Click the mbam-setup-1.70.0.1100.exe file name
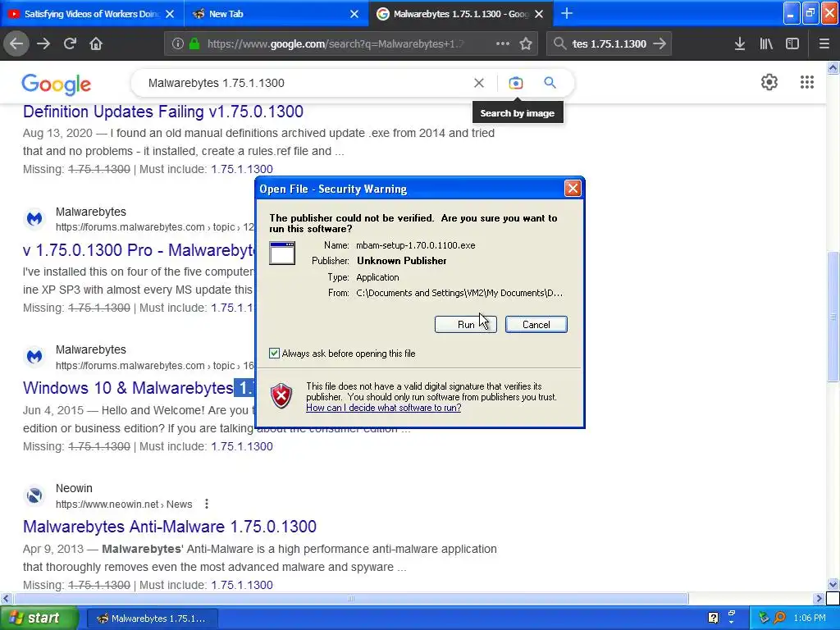Screen dimensions: 840x630 416,245
